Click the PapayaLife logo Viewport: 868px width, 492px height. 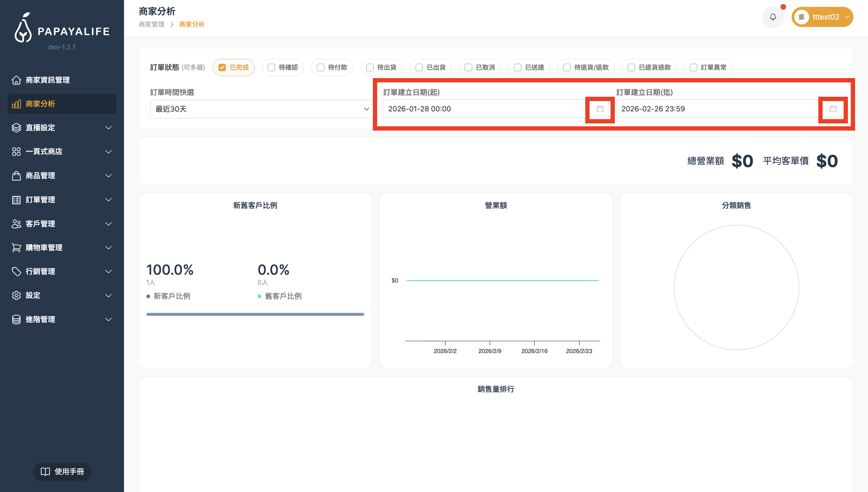tap(62, 28)
